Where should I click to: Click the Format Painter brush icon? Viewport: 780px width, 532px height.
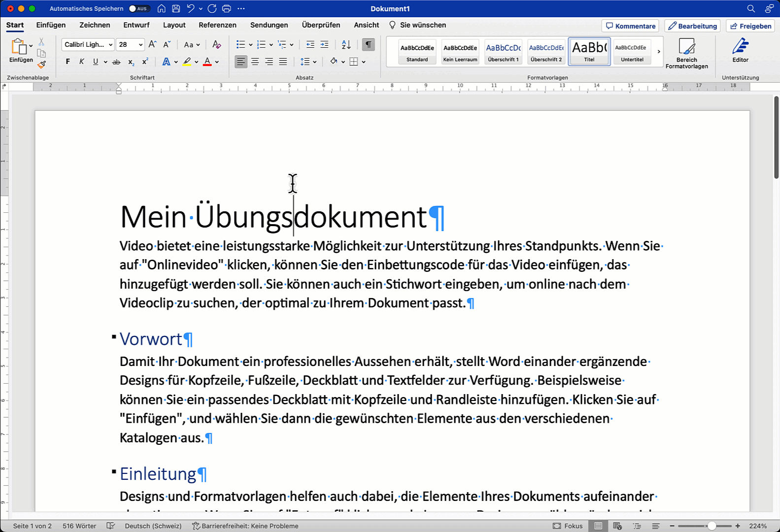[42, 64]
